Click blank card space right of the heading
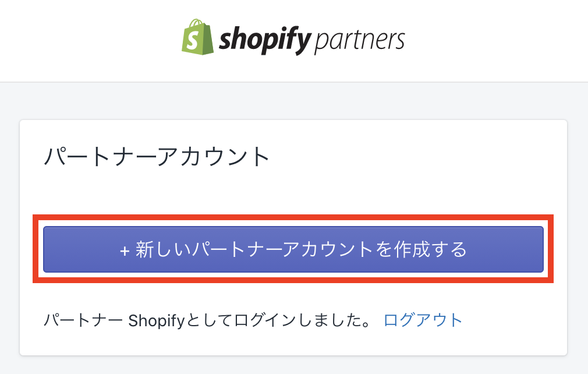The image size is (588, 374). point(419,157)
